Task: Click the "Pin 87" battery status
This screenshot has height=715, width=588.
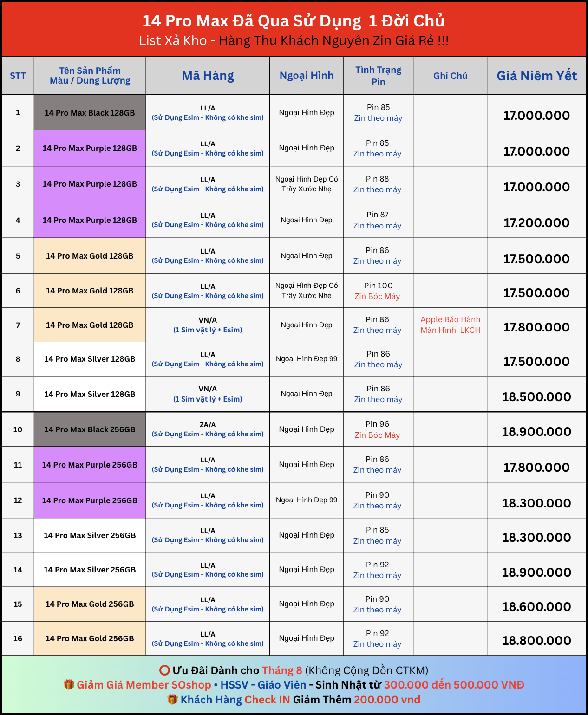Action: tap(378, 214)
